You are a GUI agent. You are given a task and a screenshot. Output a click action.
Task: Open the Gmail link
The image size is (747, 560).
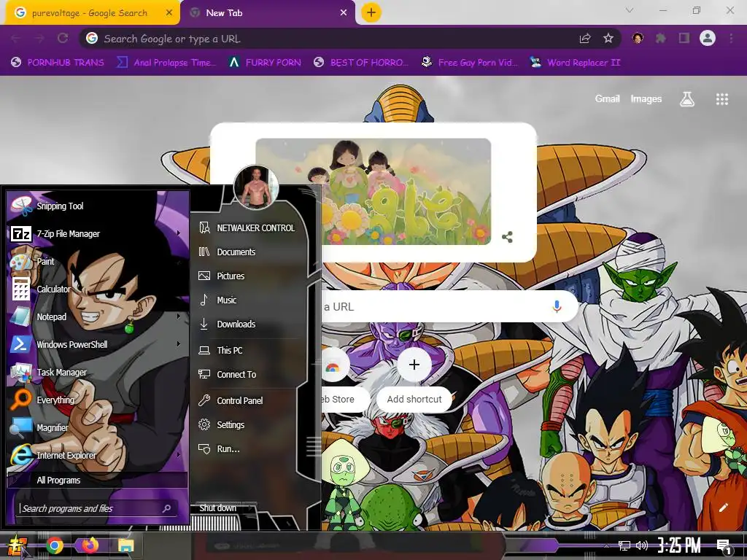coord(607,98)
